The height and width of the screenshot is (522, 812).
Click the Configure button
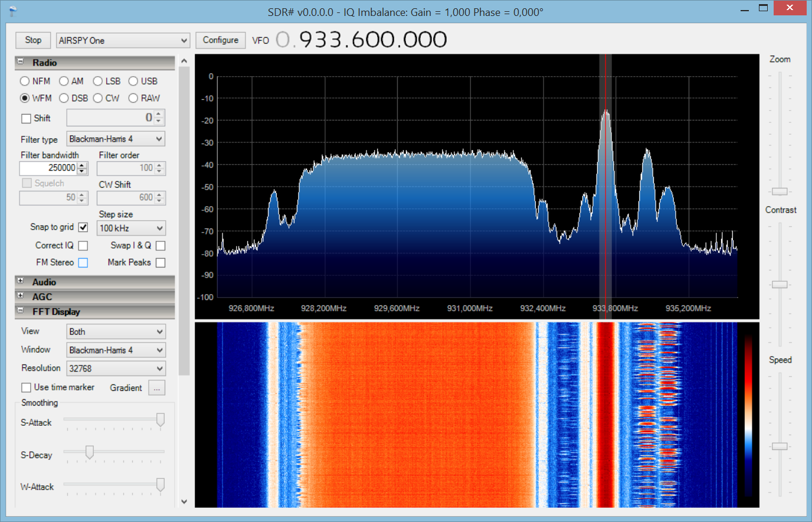[221, 40]
